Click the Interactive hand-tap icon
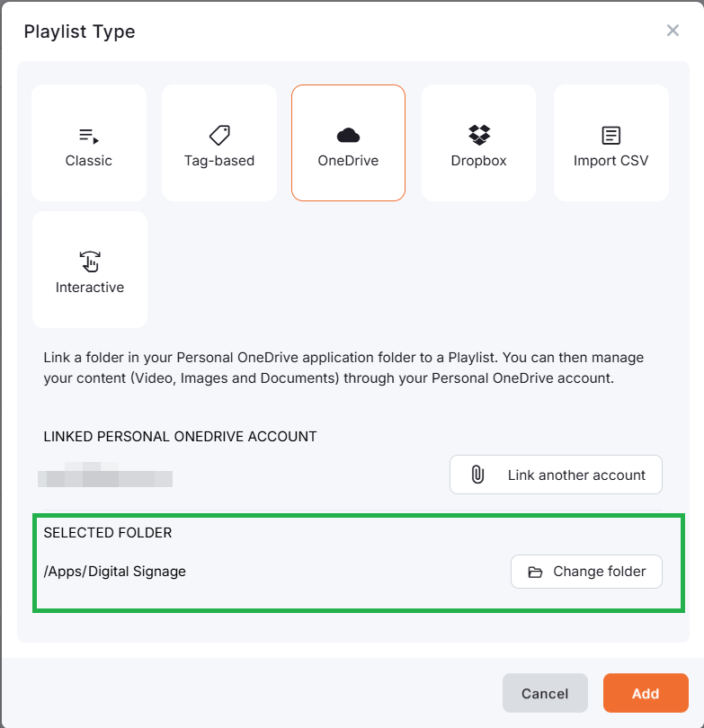This screenshot has height=728, width=704. point(89,260)
